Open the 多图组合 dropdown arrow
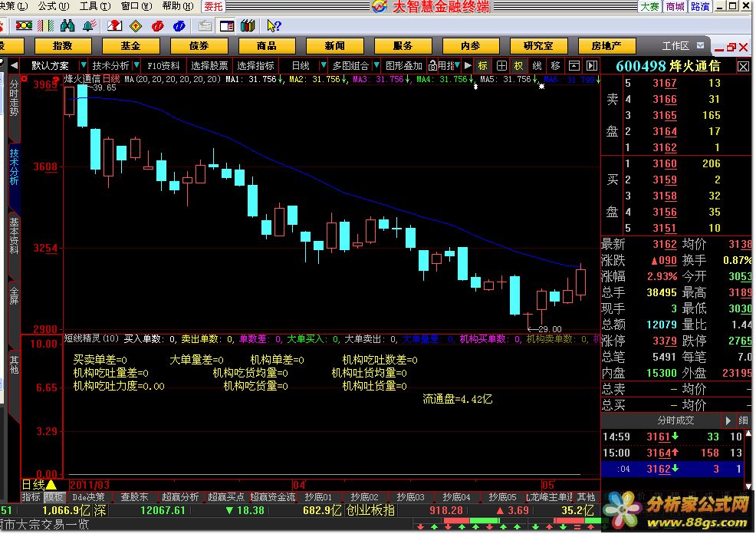Image resolution: width=756 pixels, height=534 pixels. pos(376,64)
